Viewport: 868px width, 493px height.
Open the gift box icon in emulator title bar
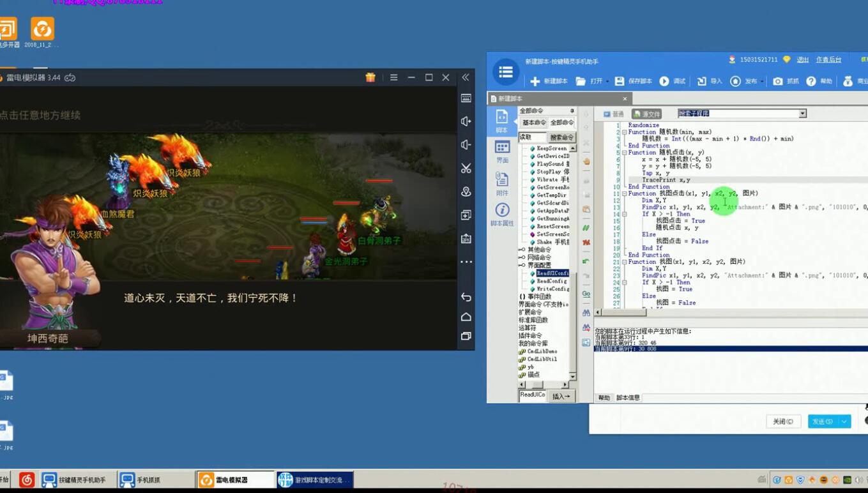(370, 77)
